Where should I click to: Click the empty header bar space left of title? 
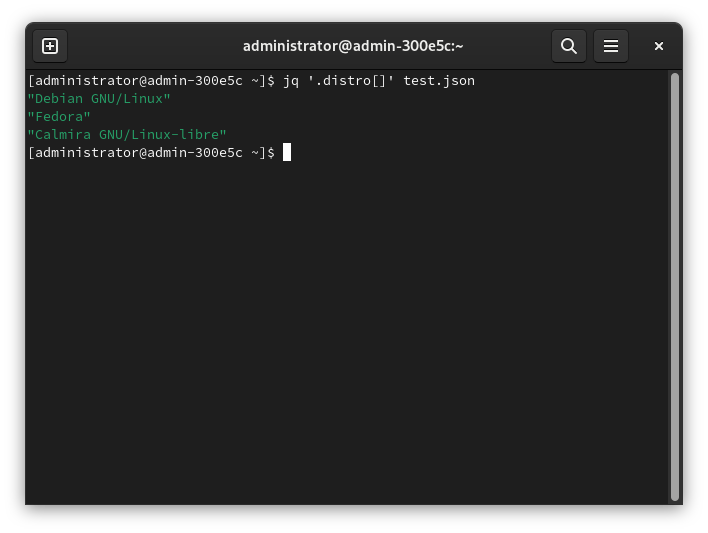pyautogui.click(x=150, y=46)
